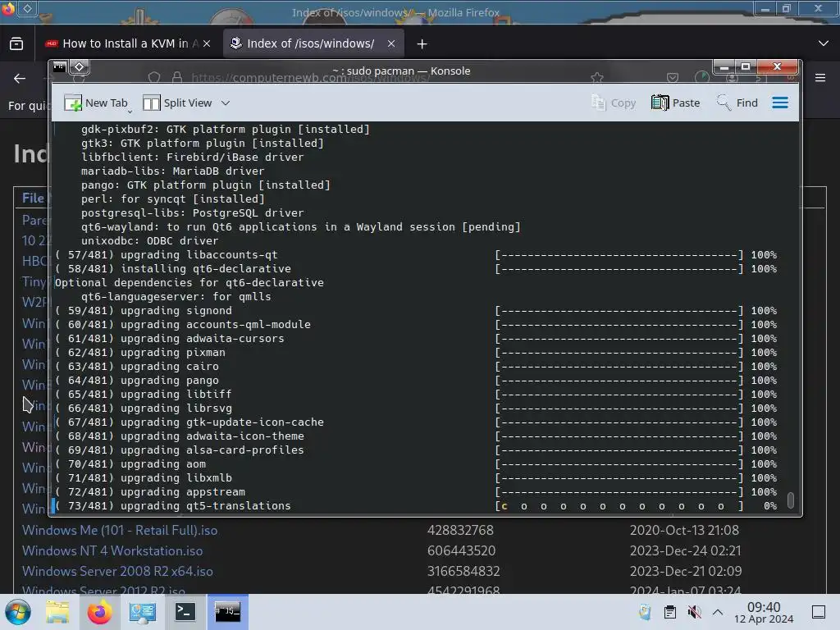The image size is (840, 630).
Task: Close the 'How to Install a KVM' tab
Action: point(207,44)
